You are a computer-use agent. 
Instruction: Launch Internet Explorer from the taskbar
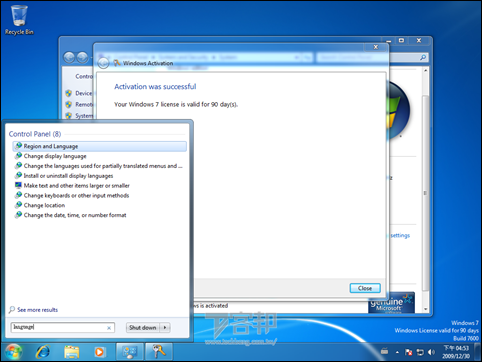(x=43, y=352)
